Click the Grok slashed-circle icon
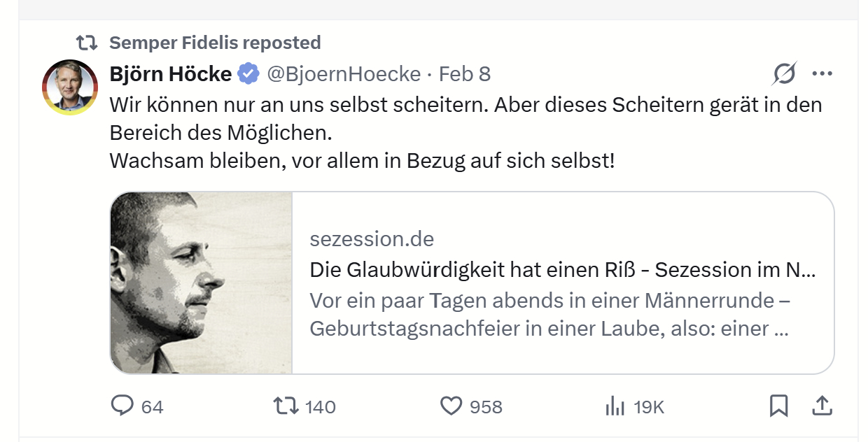 [785, 73]
